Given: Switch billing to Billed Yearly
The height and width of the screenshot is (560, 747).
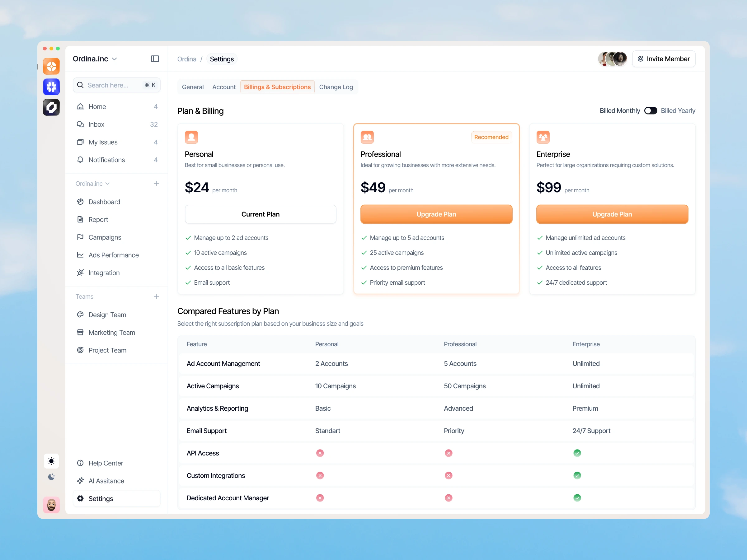Looking at the screenshot, I should coord(651,110).
